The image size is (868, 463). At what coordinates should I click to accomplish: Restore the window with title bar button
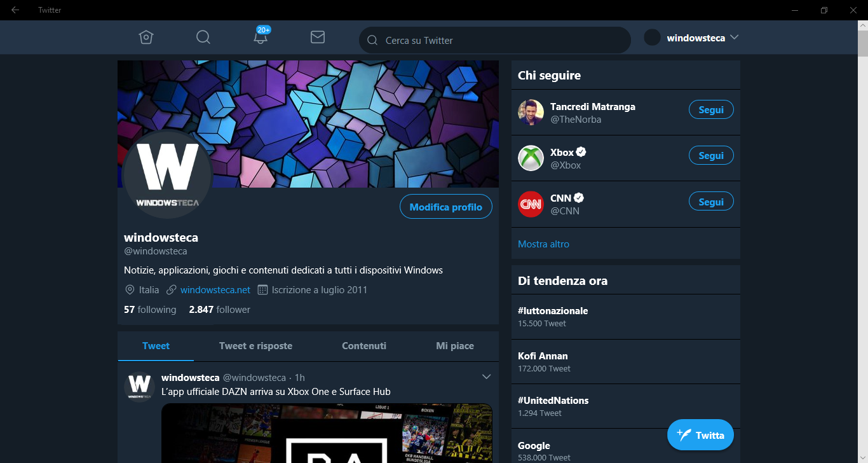point(824,10)
